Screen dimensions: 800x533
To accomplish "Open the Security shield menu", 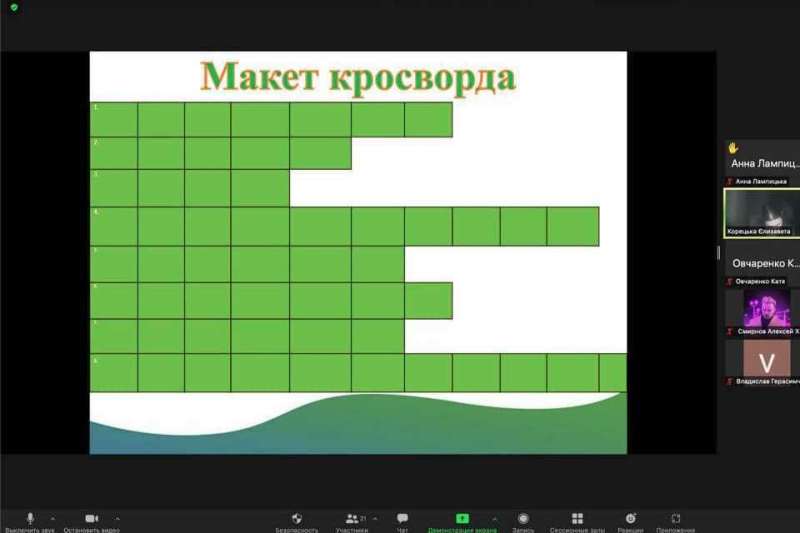I will click(297, 519).
